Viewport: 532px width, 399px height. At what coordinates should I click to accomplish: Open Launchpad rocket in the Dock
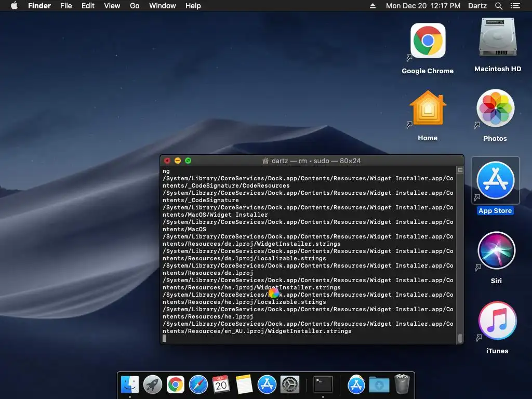click(x=153, y=384)
